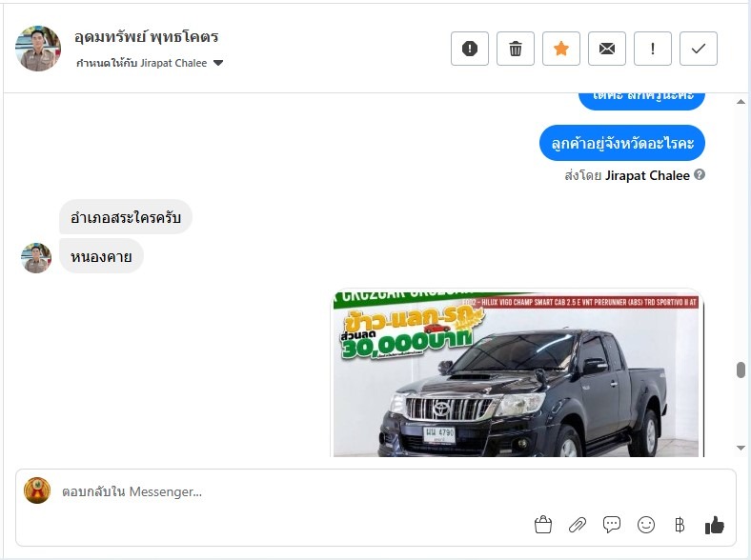Select the message หนองคาย
The image size is (751, 560).
pos(101,256)
